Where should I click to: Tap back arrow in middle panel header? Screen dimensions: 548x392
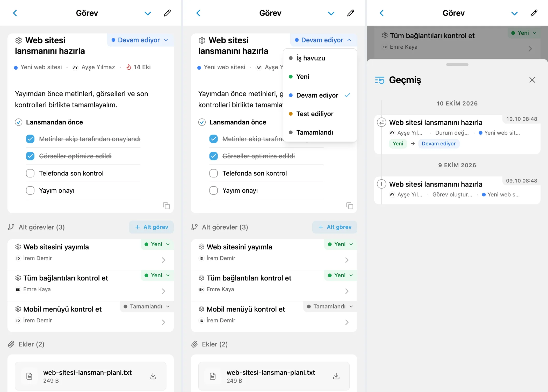198,13
